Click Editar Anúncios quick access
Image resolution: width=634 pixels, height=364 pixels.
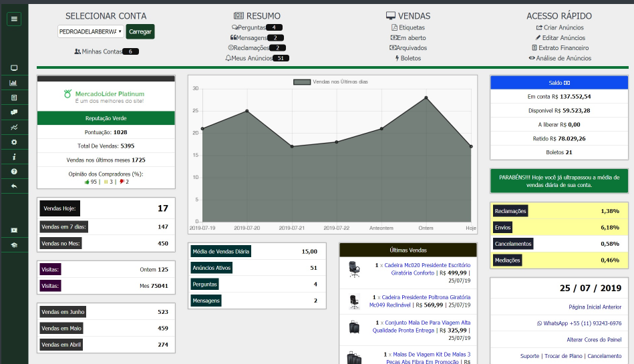click(560, 37)
